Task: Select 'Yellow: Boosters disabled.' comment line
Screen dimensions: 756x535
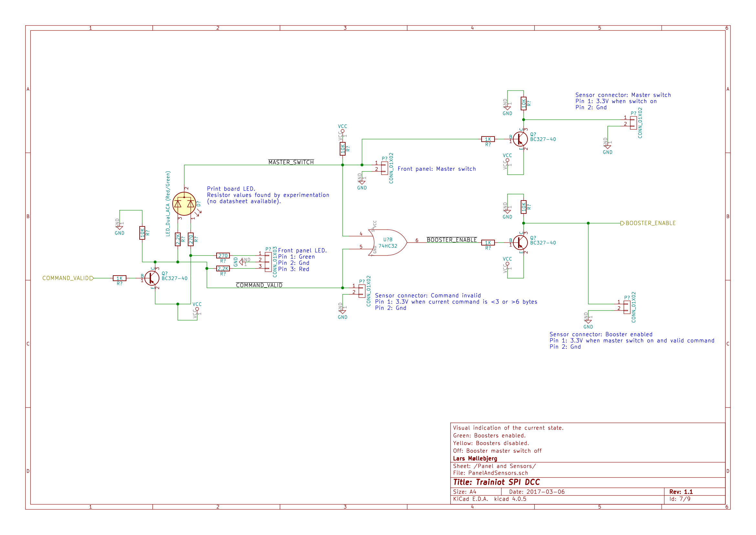Action: [x=491, y=443]
